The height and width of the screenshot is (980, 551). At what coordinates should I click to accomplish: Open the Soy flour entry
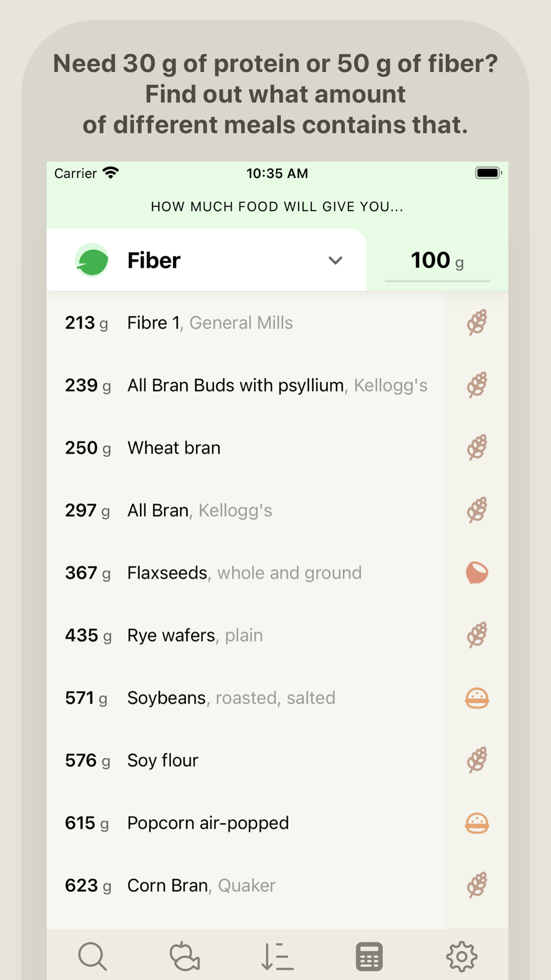pos(247,760)
